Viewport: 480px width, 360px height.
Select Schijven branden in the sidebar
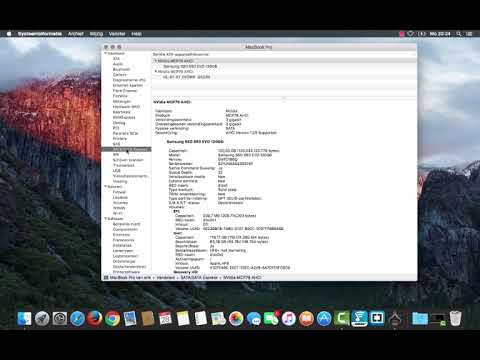point(128,160)
